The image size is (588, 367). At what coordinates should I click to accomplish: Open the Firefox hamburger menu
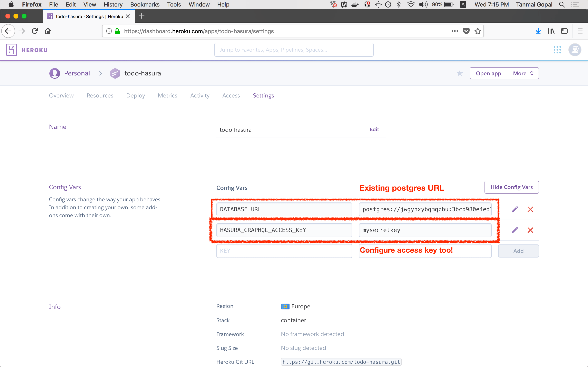click(x=580, y=31)
